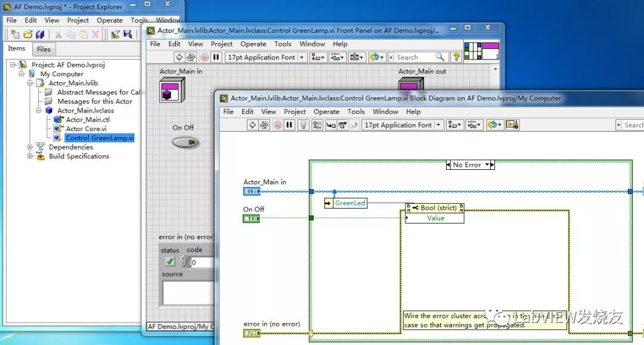Image resolution: width=644 pixels, height=345 pixels.
Task: Collapse the Actor_Main.lvclass tree node
Action: [39, 110]
